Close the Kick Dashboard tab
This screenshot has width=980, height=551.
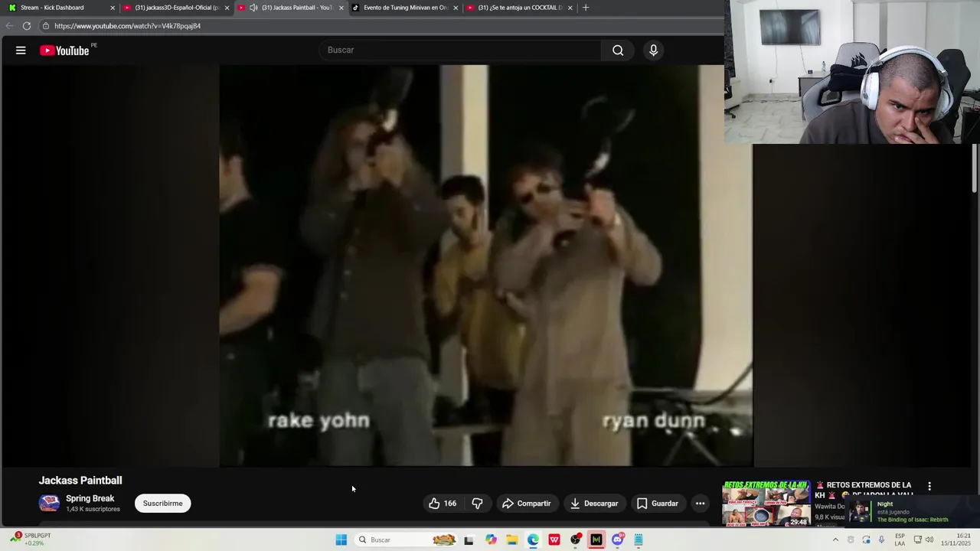click(113, 8)
